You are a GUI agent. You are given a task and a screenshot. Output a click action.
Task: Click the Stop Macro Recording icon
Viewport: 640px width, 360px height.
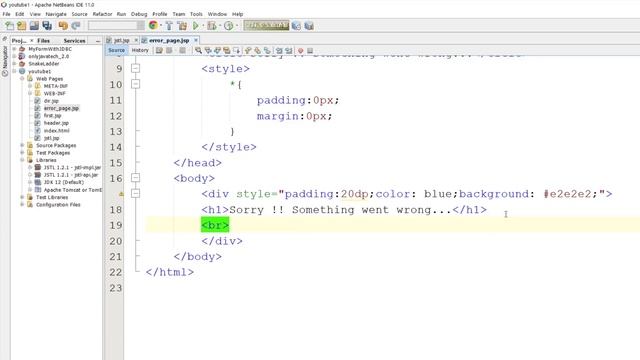coord(310,51)
